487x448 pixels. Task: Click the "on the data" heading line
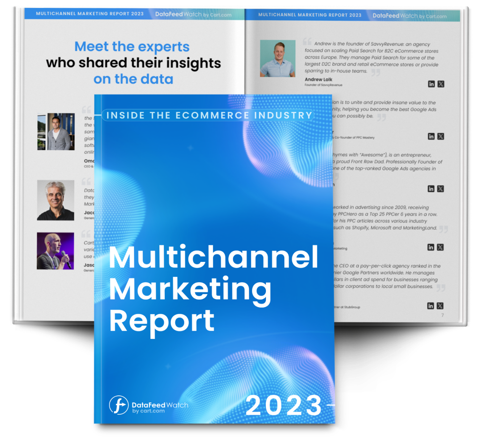[x=133, y=79]
